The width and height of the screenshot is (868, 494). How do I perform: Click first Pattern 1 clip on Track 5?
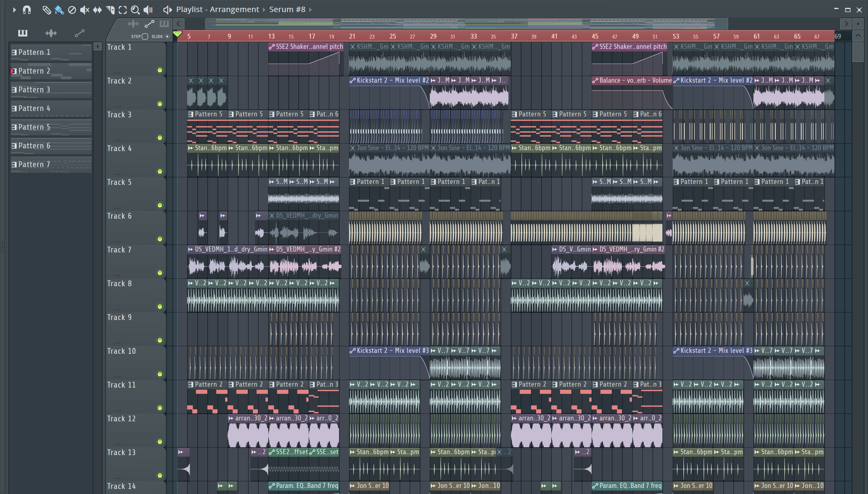[x=369, y=194]
